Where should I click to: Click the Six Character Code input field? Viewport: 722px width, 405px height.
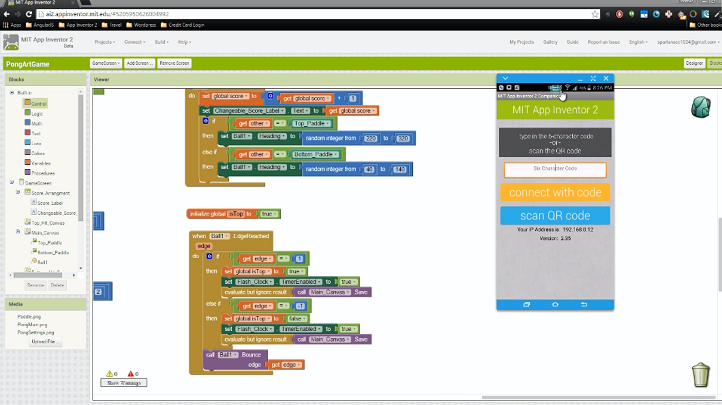click(555, 170)
